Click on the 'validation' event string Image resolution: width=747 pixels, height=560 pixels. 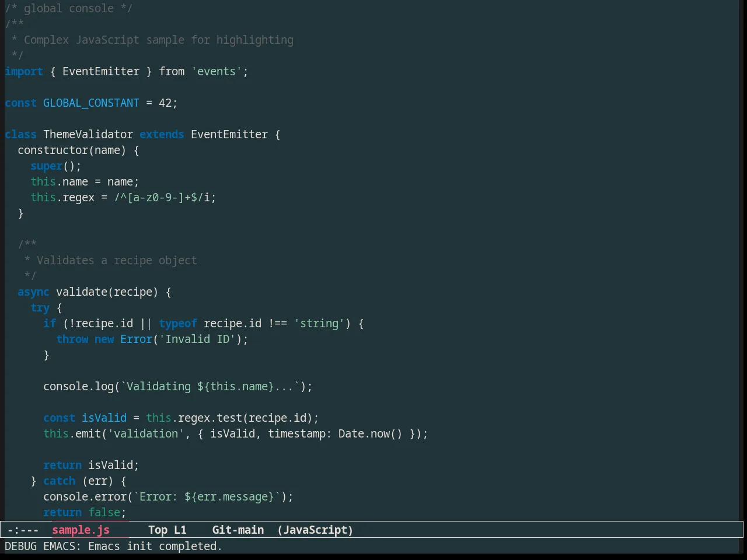[146, 433]
